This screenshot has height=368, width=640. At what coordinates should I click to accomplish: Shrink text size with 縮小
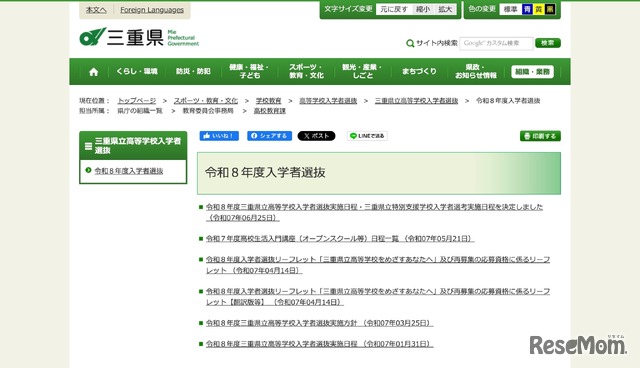(x=423, y=9)
